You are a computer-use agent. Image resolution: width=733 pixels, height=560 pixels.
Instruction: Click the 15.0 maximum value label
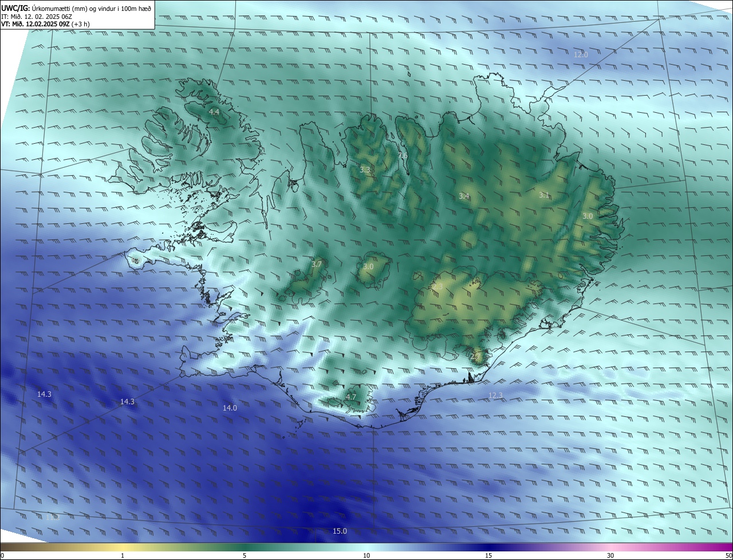340,531
